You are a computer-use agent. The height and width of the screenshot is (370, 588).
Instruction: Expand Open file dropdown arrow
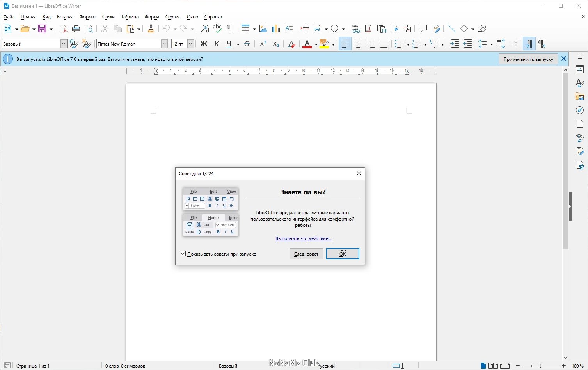point(34,29)
